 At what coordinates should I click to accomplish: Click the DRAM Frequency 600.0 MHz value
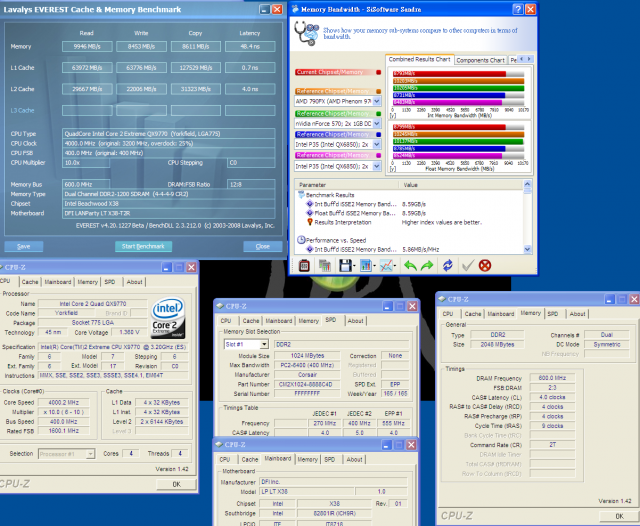pos(552,378)
